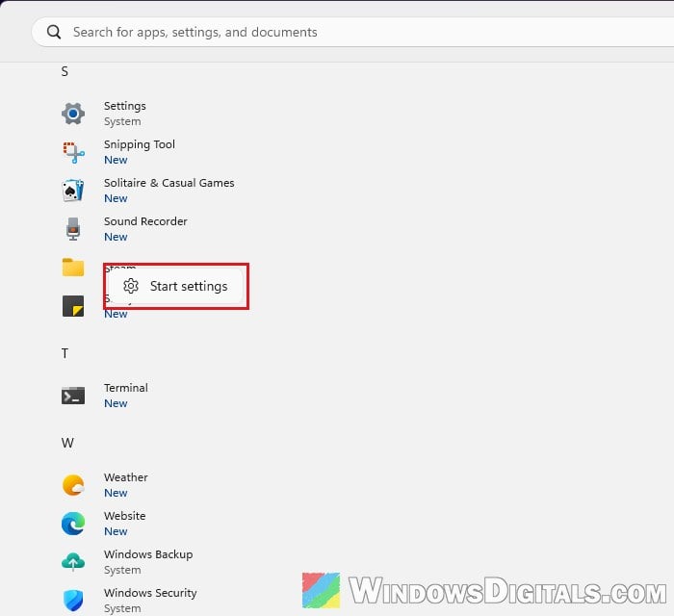Select the Snipping Tool label
This screenshot has width=674, height=616.
tap(140, 144)
